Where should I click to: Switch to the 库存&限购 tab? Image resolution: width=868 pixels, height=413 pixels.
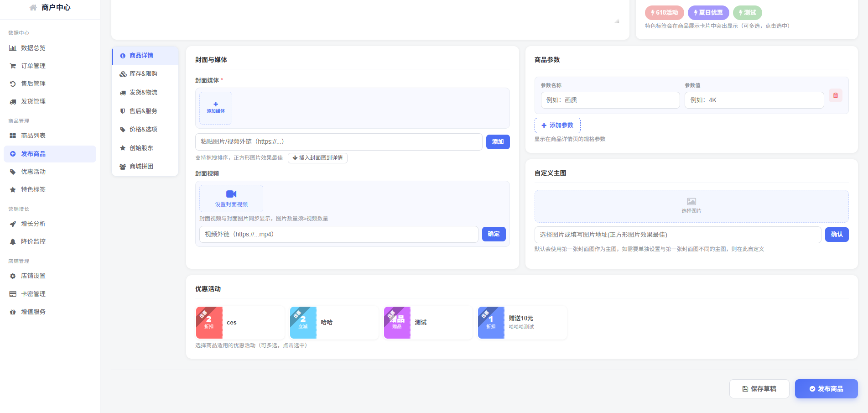[x=145, y=74]
